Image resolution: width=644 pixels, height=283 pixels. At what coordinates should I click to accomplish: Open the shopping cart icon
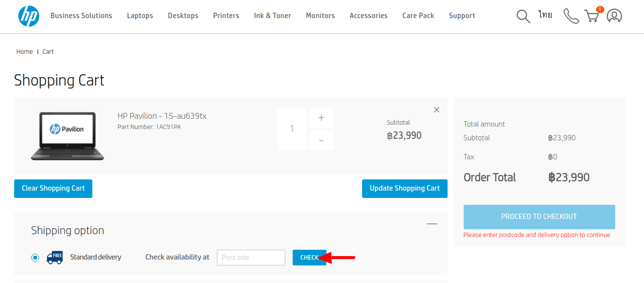coord(592,16)
